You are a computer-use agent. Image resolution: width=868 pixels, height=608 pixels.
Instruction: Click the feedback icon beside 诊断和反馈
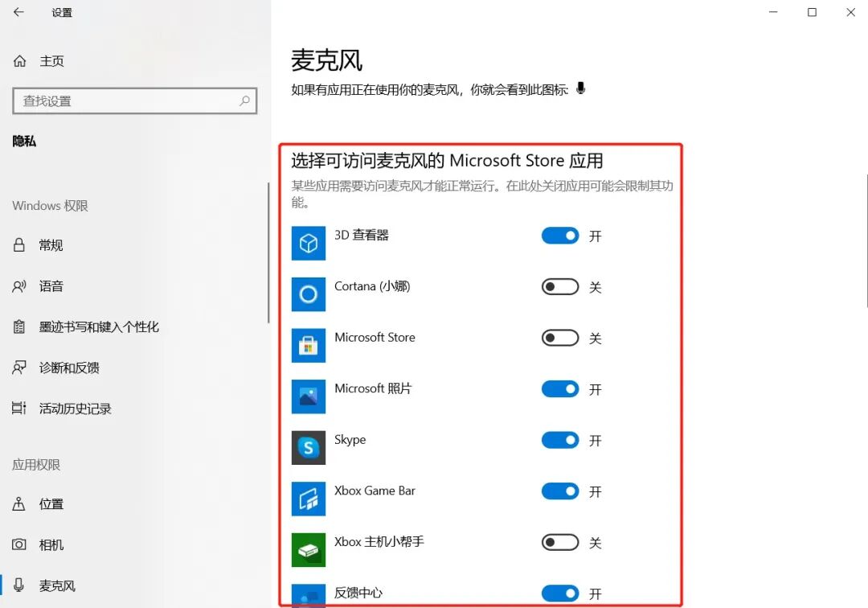coord(18,368)
